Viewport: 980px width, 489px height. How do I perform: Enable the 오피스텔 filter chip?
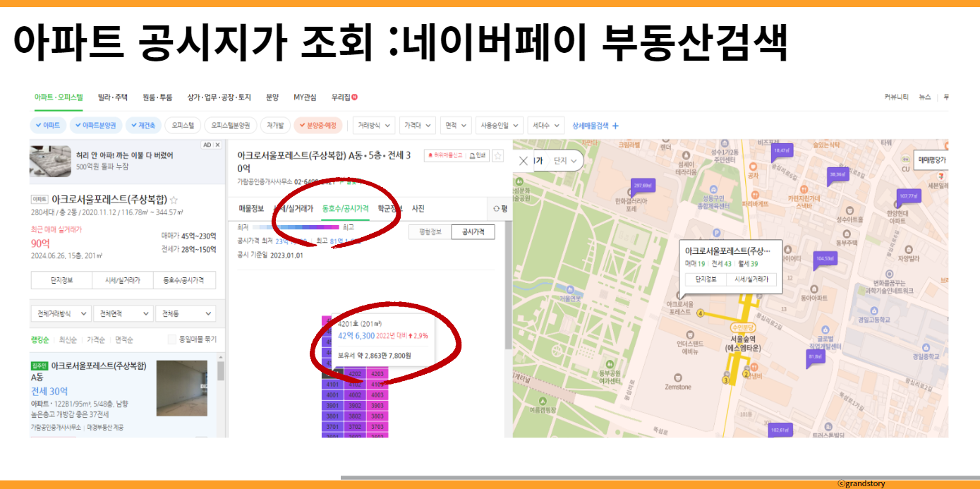coord(183,126)
